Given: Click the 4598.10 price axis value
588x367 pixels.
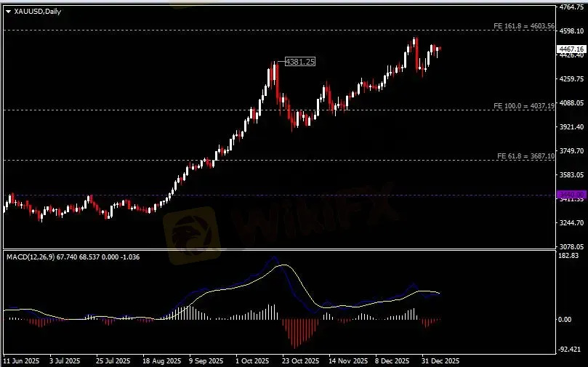Looking at the screenshot, I should (571, 31).
